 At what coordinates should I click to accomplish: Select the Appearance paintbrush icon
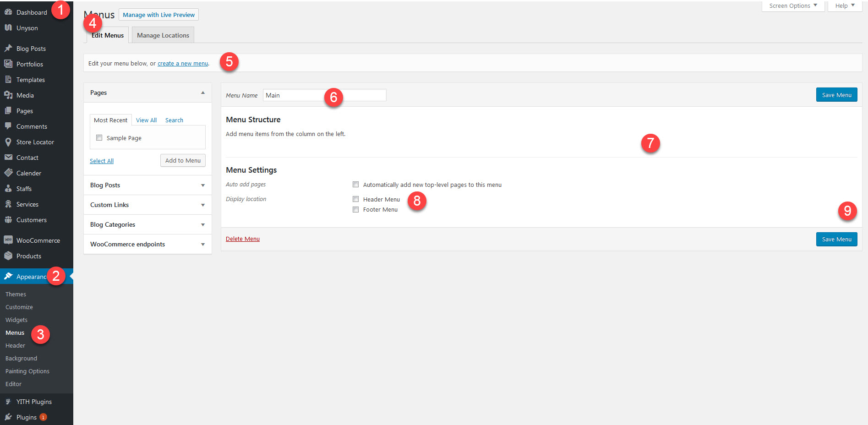point(8,276)
